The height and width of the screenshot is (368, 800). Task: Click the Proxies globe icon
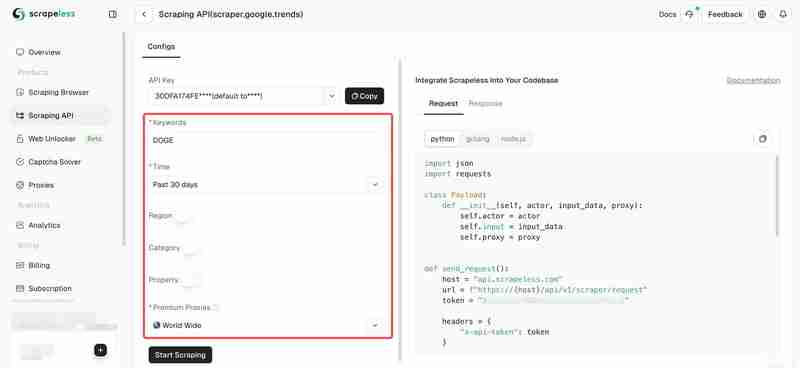pyautogui.click(x=20, y=185)
